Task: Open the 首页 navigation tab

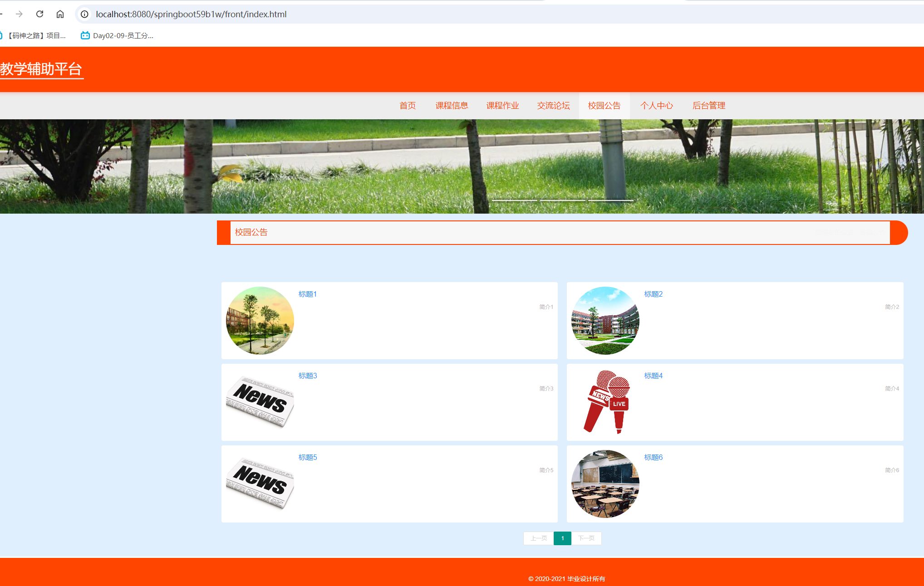Action: (408, 106)
